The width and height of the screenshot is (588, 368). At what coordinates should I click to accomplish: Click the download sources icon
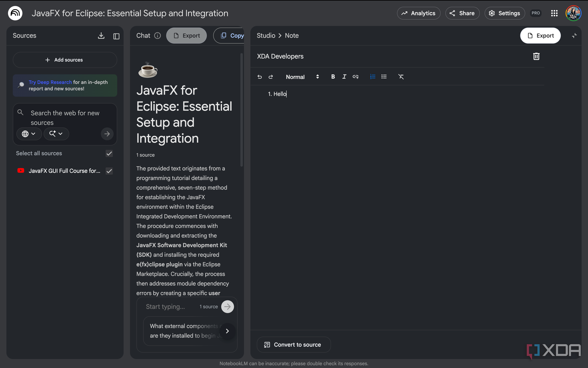click(x=101, y=36)
